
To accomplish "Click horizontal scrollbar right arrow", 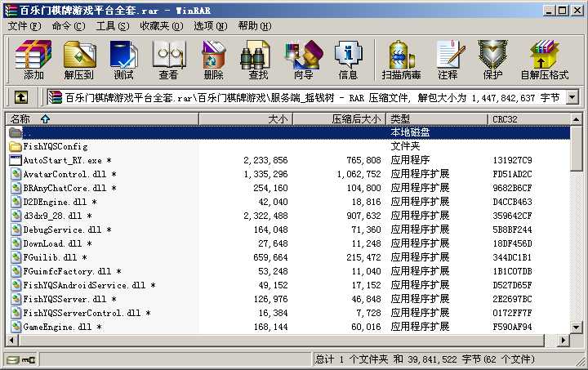I will tap(563, 341).
